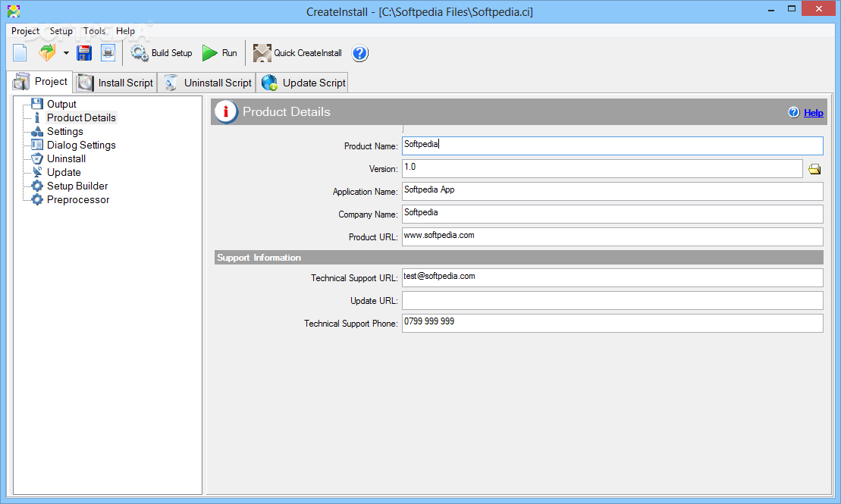Screen dimensions: 841x504
Task: Open the Setup menu
Action: pos(61,31)
